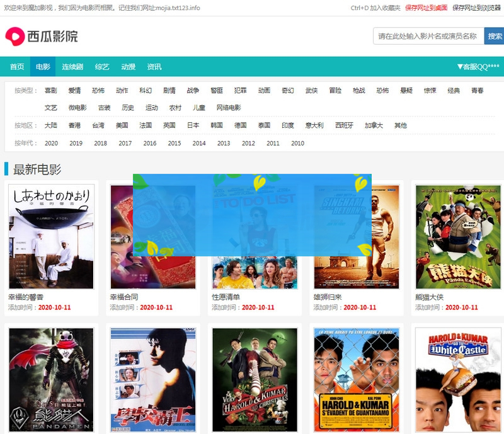Click the 雄狮归来 movie title

pos(328,297)
